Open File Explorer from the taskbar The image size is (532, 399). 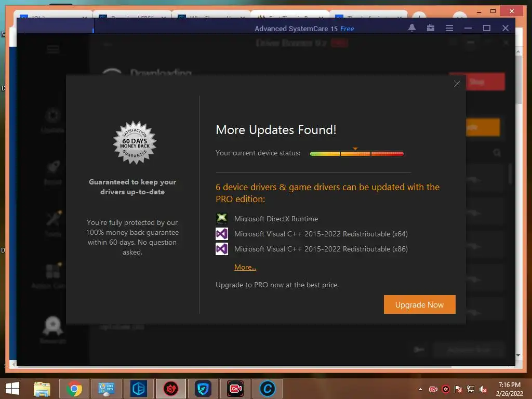[42, 389]
